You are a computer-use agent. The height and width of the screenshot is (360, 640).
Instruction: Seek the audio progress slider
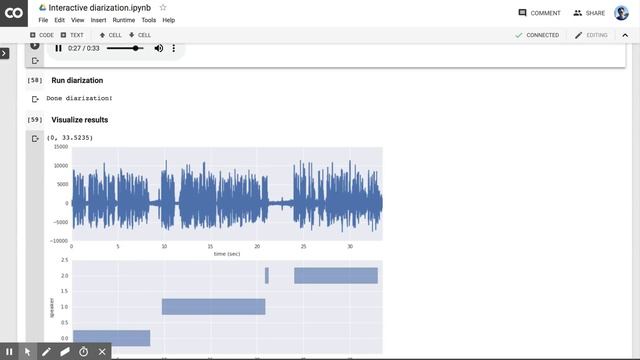click(x=125, y=48)
